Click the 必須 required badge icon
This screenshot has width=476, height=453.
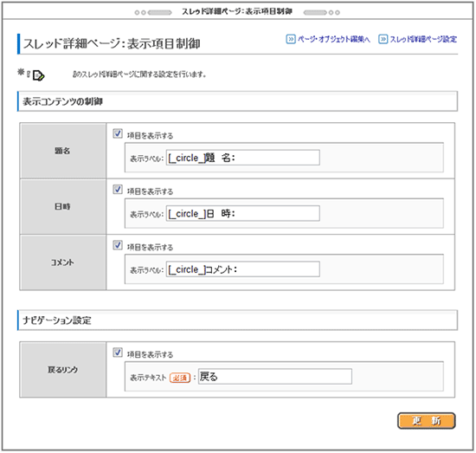point(180,378)
